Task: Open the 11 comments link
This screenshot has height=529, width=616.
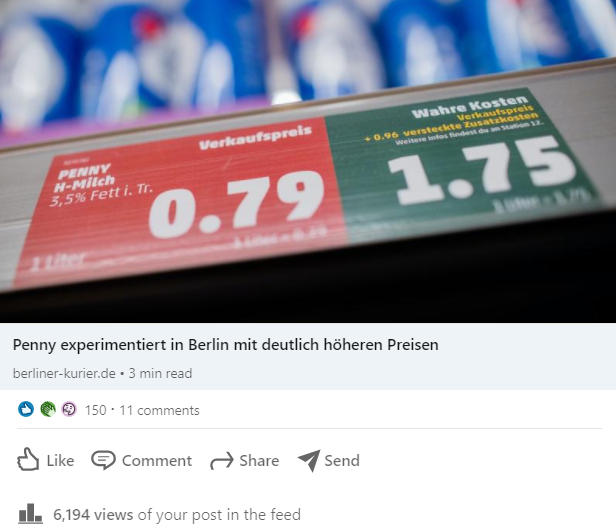Action: point(159,410)
